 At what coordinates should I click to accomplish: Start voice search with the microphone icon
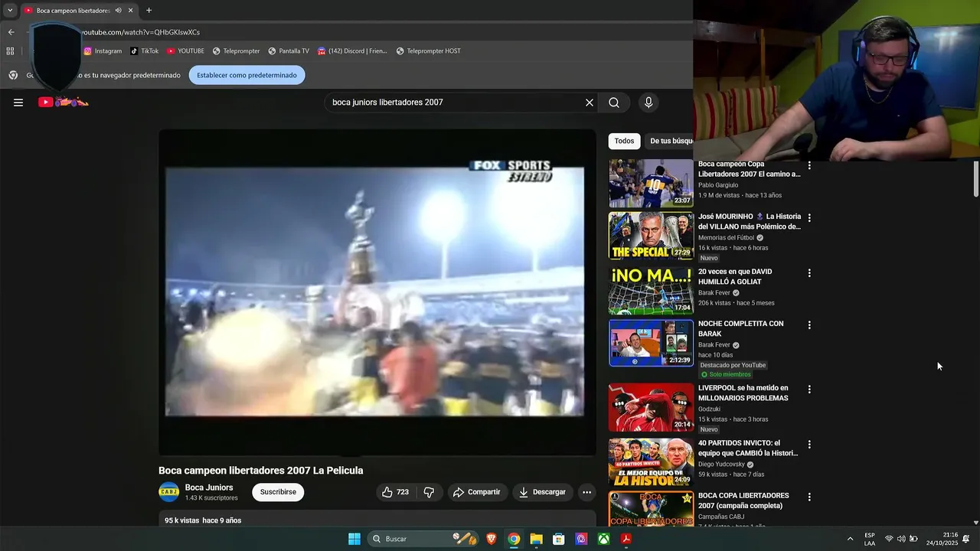pyautogui.click(x=648, y=103)
